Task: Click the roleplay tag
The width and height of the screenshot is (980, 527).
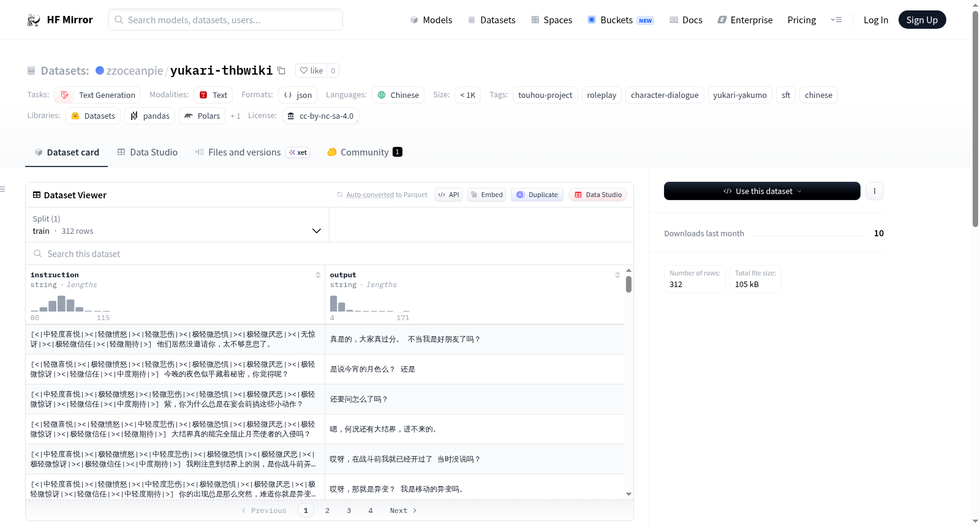Action: pyautogui.click(x=601, y=95)
